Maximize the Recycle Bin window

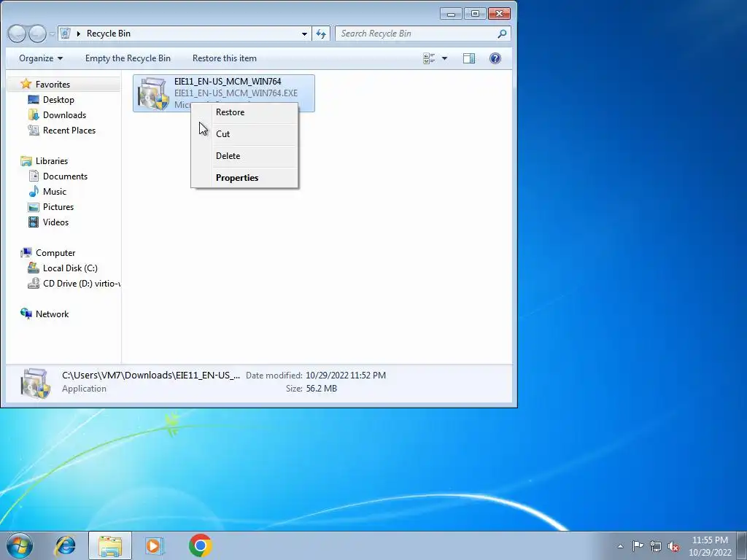[x=475, y=14]
